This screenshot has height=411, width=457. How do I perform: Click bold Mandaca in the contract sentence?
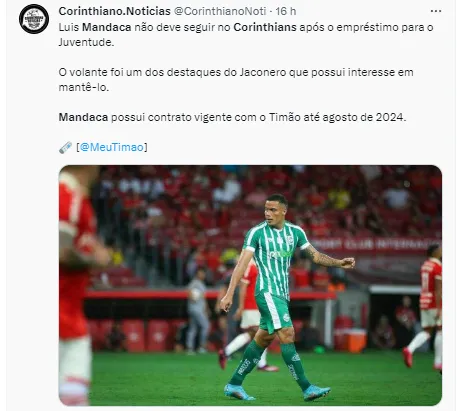pyautogui.click(x=83, y=117)
